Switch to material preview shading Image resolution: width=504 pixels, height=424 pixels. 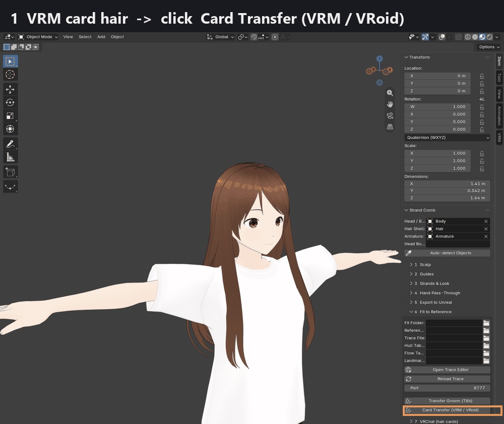[x=482, y=37]
